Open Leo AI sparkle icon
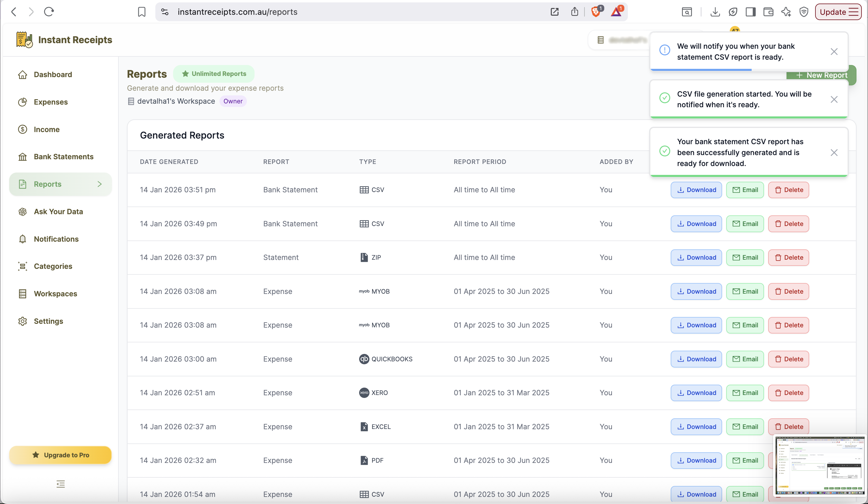This screenshot has height=504, width=868. tap(786, 12)
